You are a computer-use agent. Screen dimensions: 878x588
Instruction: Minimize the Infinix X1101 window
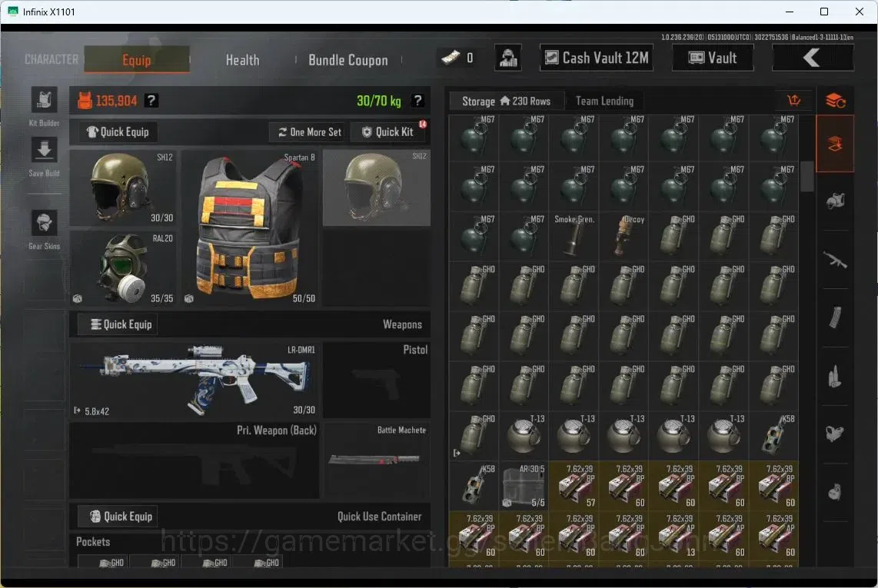pyautogui.click(x=790, y=12)
